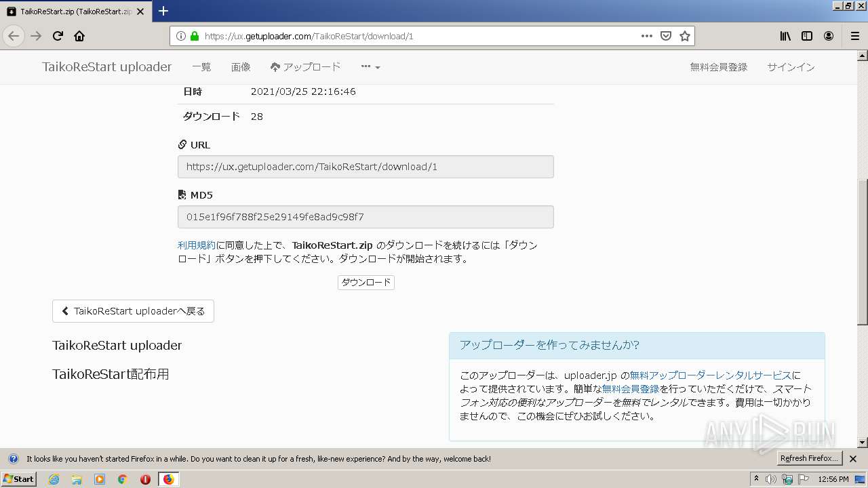
Task: Open the 利用規約 terms link
Action: pyautogui.click(x=197, y=245)
